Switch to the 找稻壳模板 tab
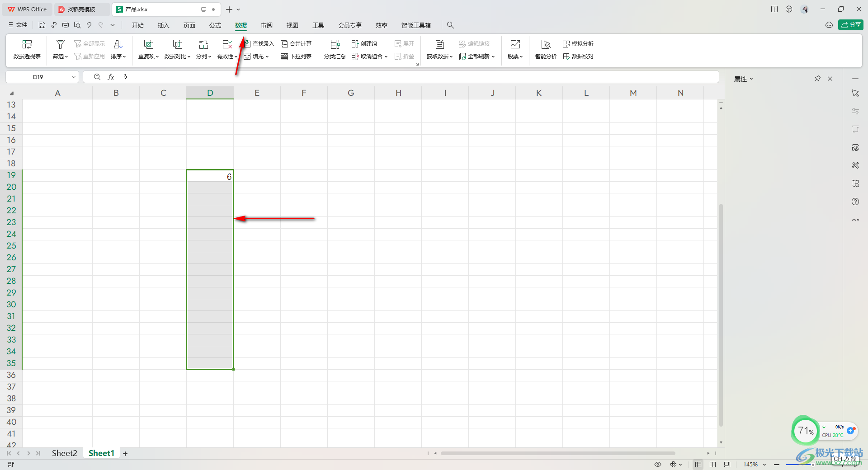Viewport: 868px width, 470px height. click(x=81, y=9)
